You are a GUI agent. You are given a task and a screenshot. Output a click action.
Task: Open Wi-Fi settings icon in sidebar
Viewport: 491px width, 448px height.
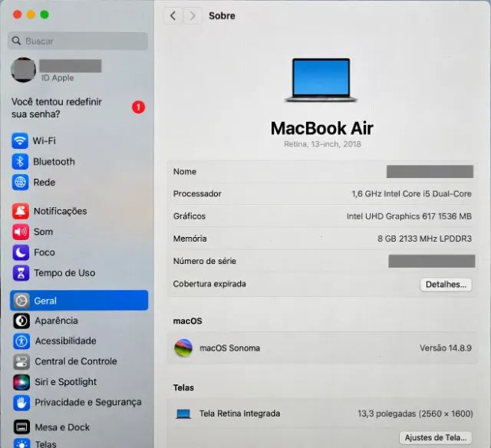coord(20,140)
